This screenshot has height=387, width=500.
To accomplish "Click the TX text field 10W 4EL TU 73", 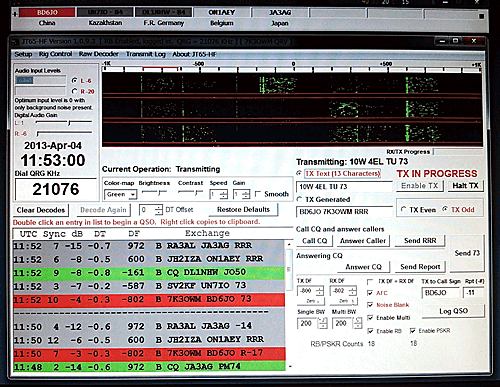I will pyautogui.click(x=344, y=187).
